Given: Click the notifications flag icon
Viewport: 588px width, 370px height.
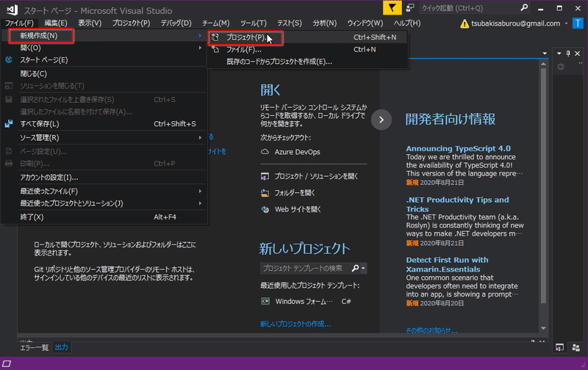Looking at the screenshot, I should click(x=392, y=8).
